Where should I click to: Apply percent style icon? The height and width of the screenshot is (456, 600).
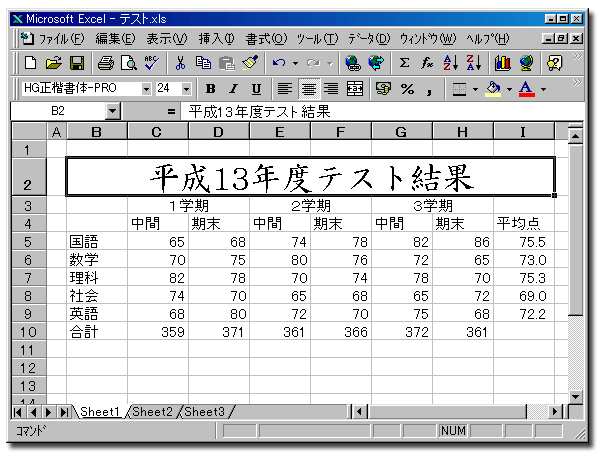(407, 89)
